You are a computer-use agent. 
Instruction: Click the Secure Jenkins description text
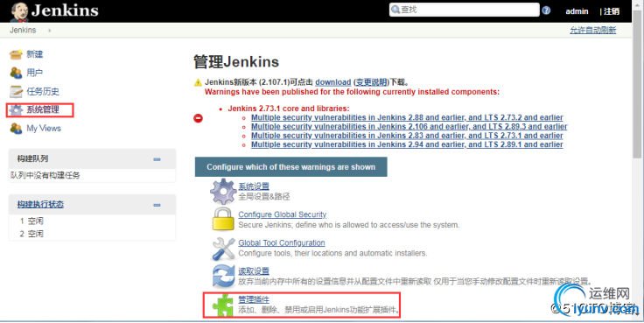point(349,225)
